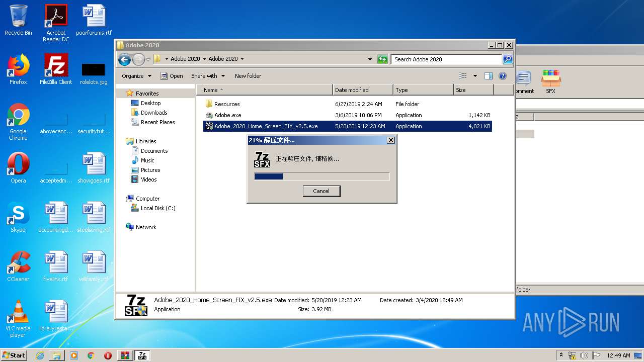Click the SFX icon in the background window
The height and width of the screenshot is (362, 644).
[550, 82]
